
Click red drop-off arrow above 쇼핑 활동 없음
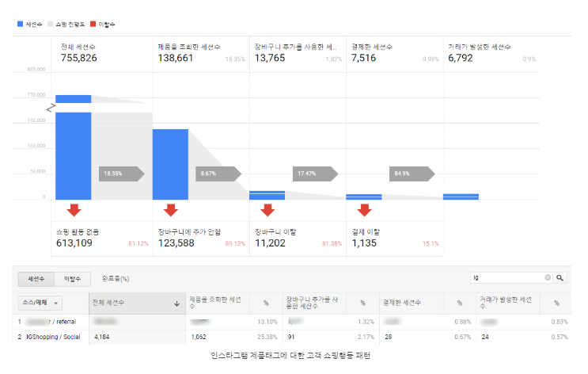pyautogui.click(x=74, y=210)
